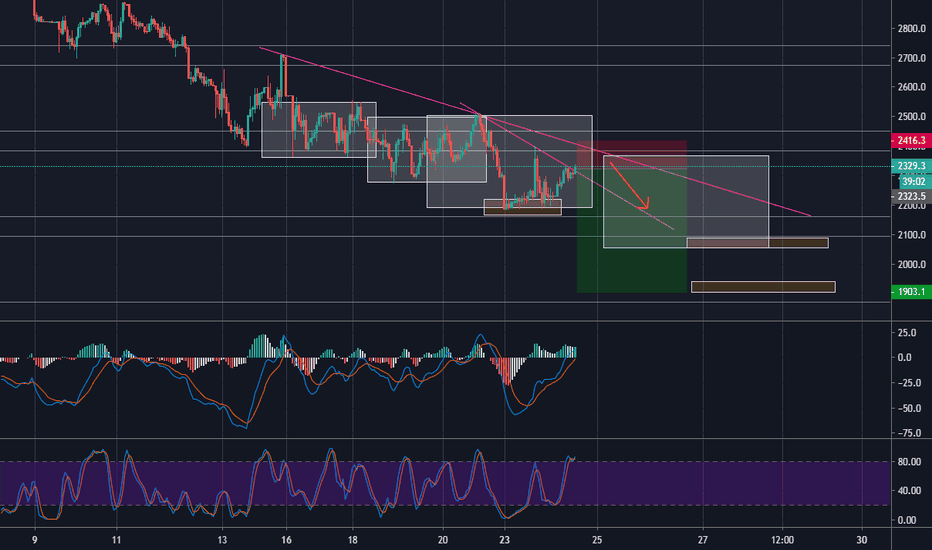Click the date label 18 on time axis
The width and height of the screenshot is (932, 550).
[x=352, y=540]
